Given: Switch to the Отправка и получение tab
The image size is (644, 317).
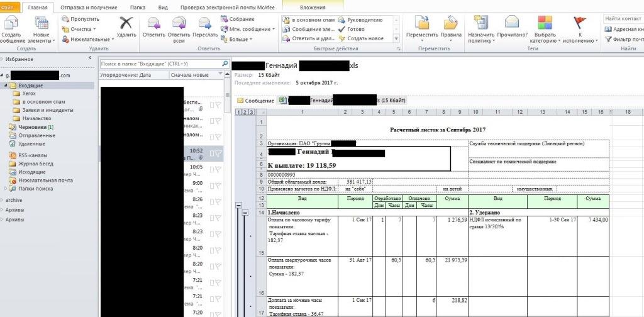Looking at the screenshot, I should click(x=89, y=8).
